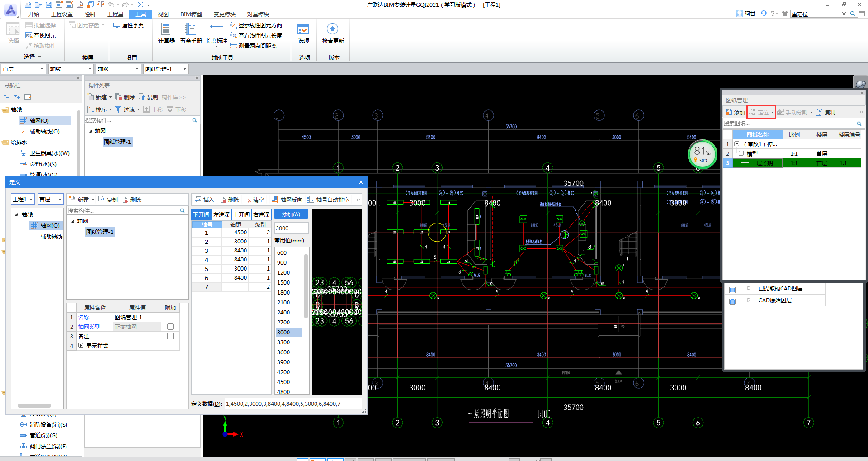Click the new file icon in quick access toolbar
Viewport: 868px width, 461px height.
28,5
